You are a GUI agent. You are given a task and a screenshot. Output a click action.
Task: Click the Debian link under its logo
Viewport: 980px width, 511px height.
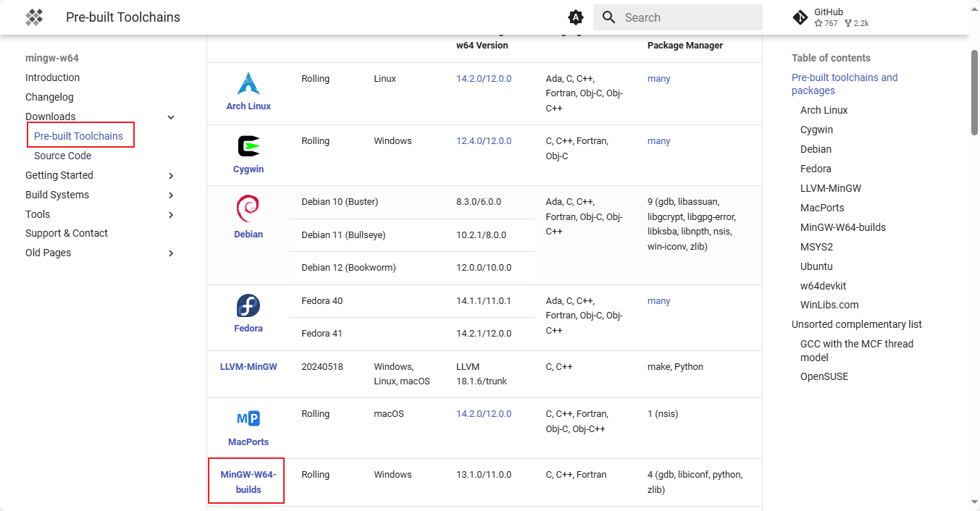[248, 235]
